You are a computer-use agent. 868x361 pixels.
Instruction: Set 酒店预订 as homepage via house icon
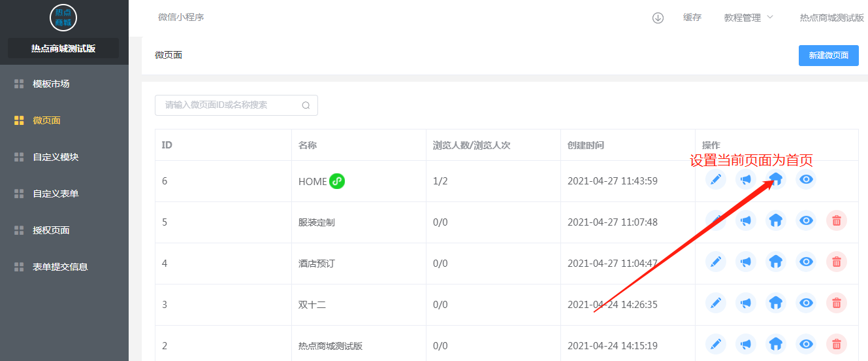(x=776, y=262)
